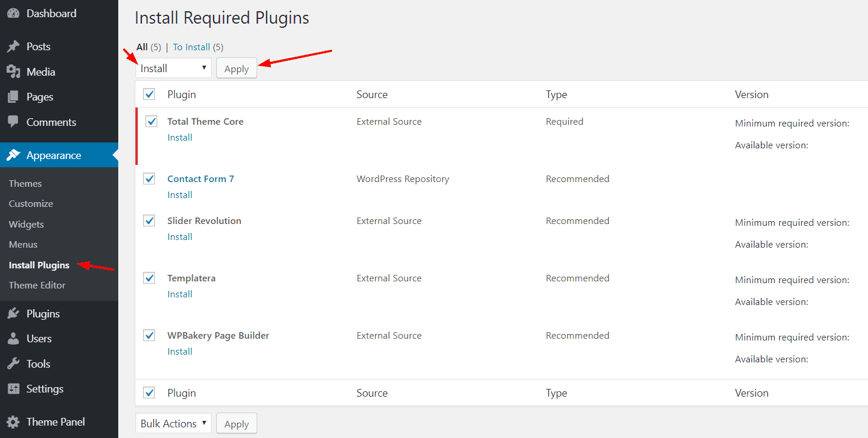Open Settings menu item
The height and width of the screenshot is (438, 868).
point(59,389)
